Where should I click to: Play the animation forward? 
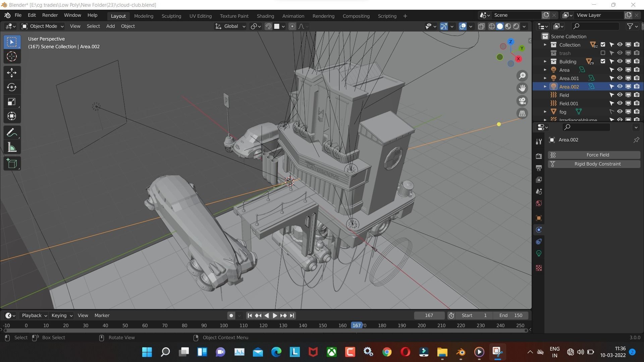[x=275, y=316]
